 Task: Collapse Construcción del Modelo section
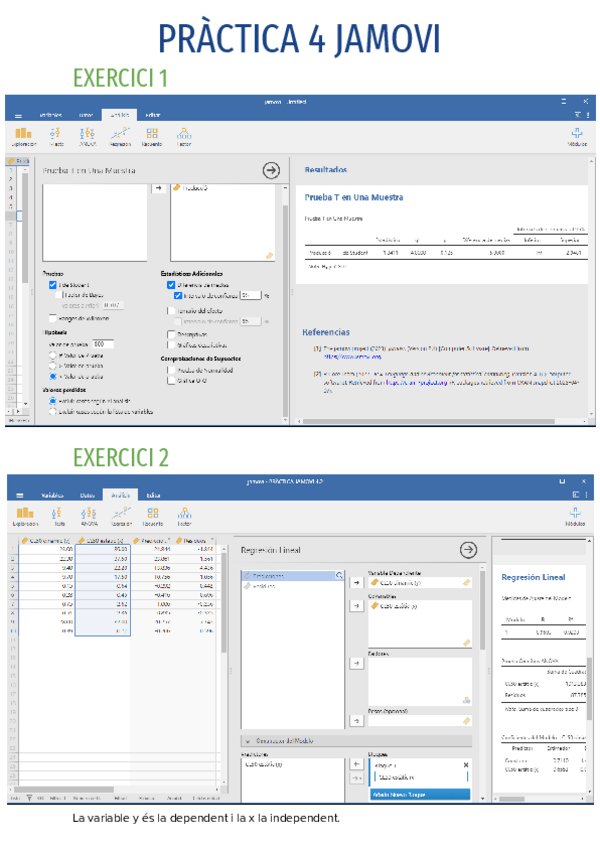click(x=357, y=740)
